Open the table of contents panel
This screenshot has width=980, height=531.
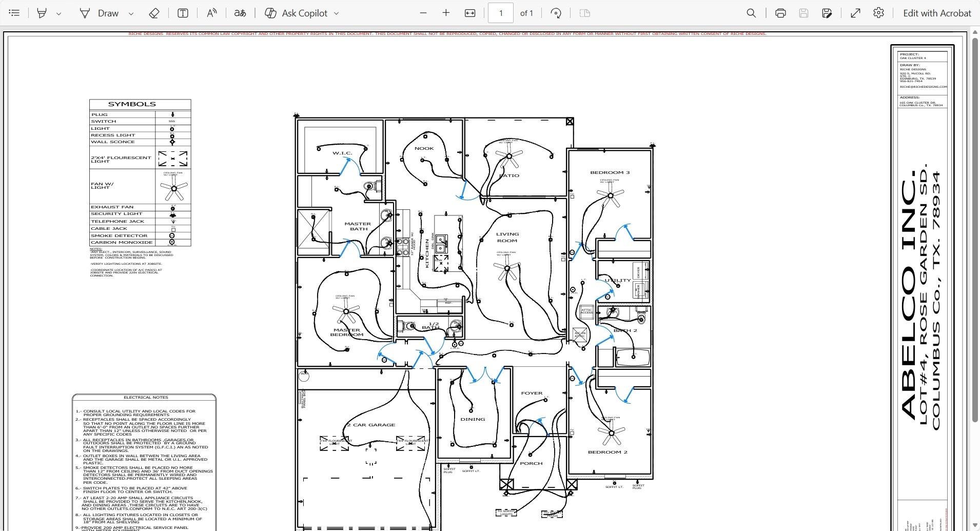coord(14,13)
